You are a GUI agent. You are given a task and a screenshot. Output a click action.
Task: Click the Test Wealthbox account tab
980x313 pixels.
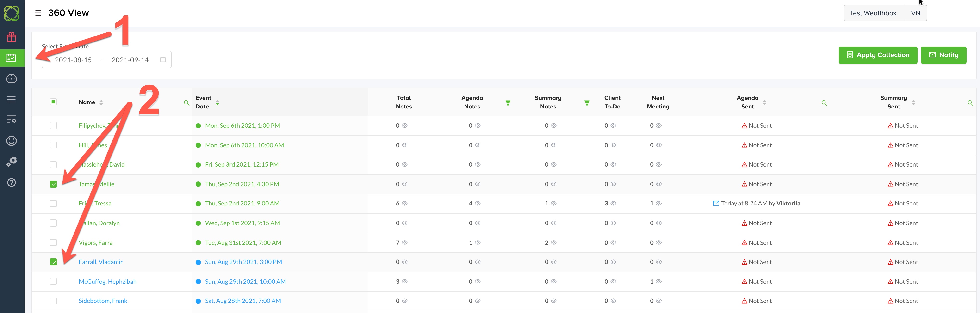coord(873,13)
